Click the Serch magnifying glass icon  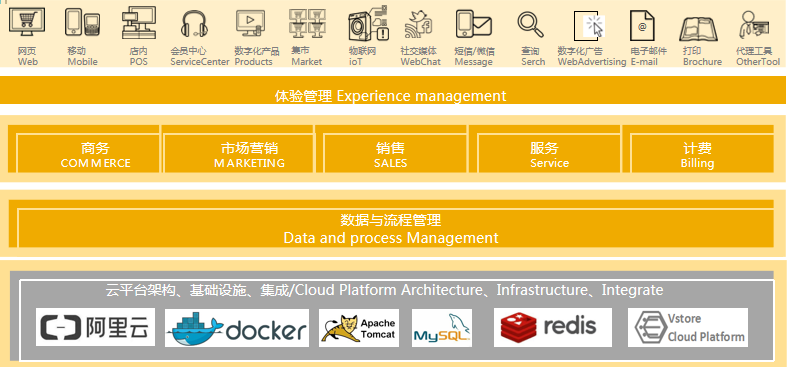tap(531, 24)
